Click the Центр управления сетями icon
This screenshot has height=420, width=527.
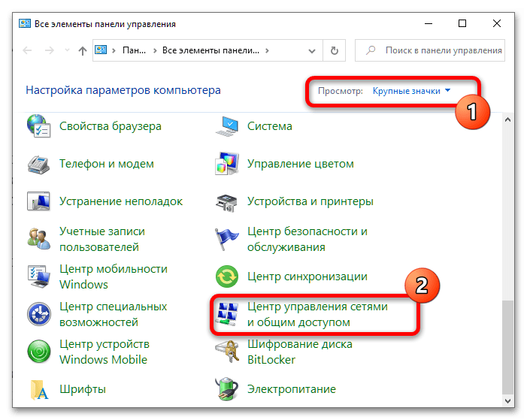pyautogui.click(x=227, y=314)
